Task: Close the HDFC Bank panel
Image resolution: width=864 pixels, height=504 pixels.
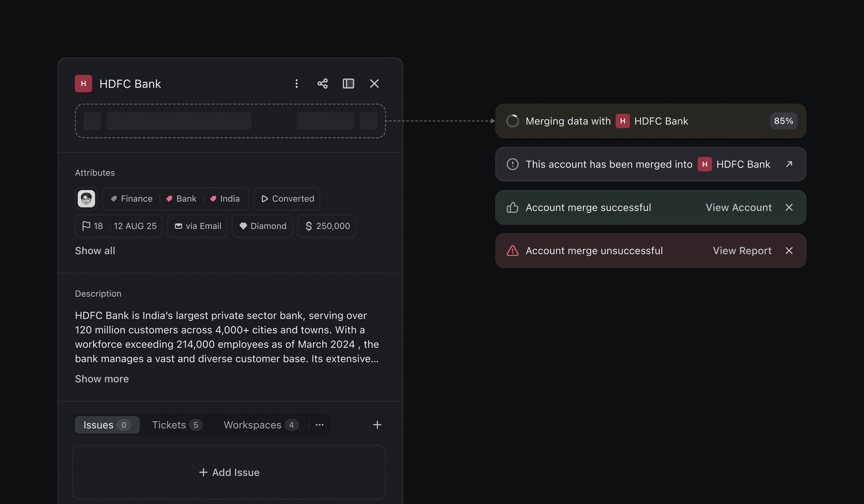Action: pyautogui.click(x=374, y=84)
